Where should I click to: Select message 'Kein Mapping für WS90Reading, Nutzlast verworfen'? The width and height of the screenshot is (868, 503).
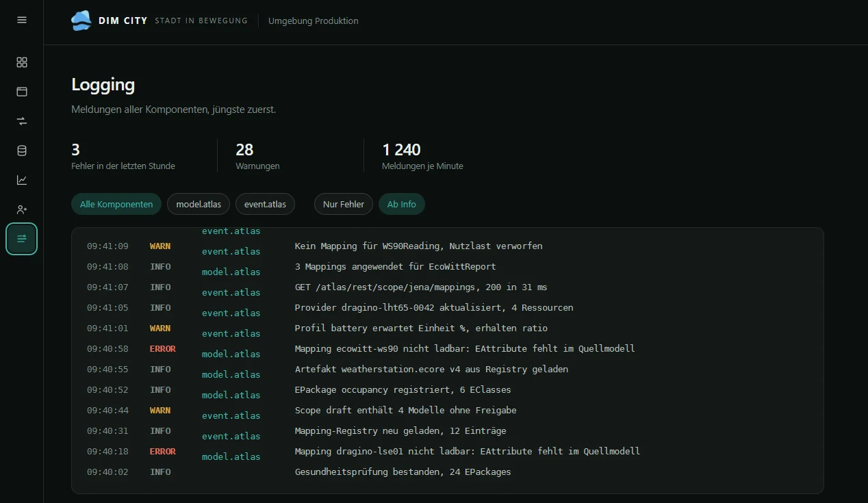click(x=418, y=246)
